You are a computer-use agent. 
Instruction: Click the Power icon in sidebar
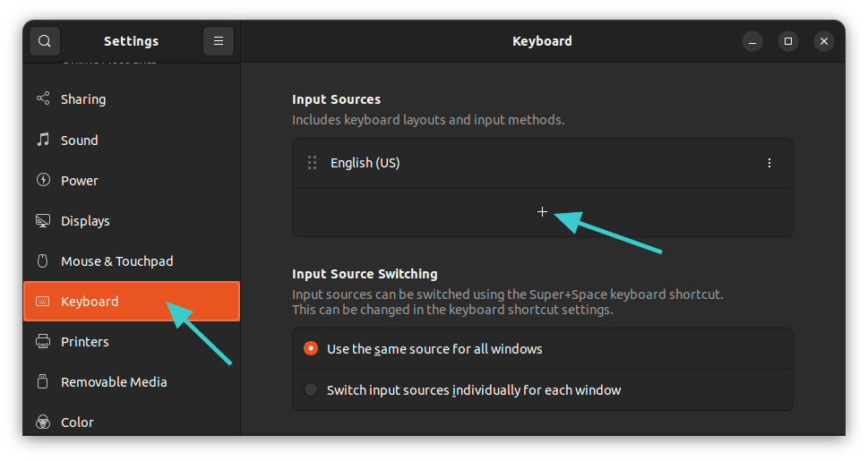42,180
